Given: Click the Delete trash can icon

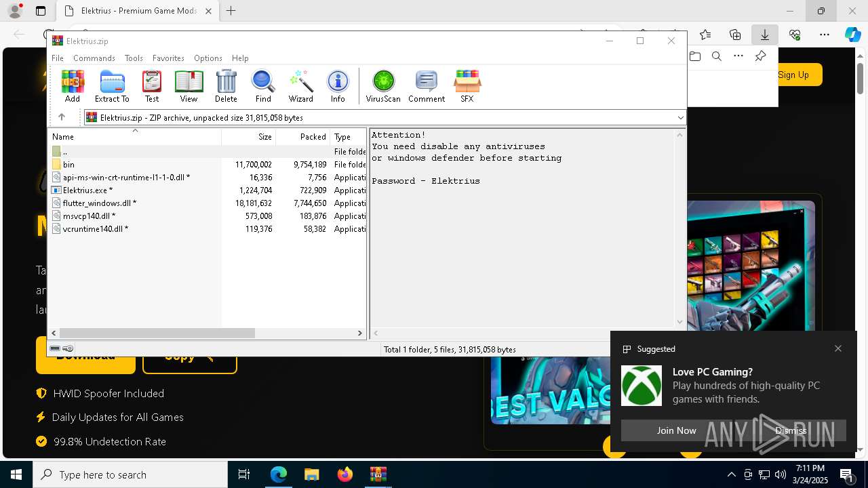Looking at the screenshot, I should coord(226,86).
